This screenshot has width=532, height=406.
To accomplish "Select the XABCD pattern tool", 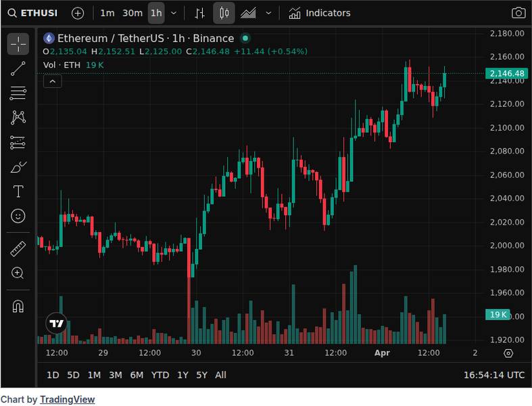I will [18, 118].
